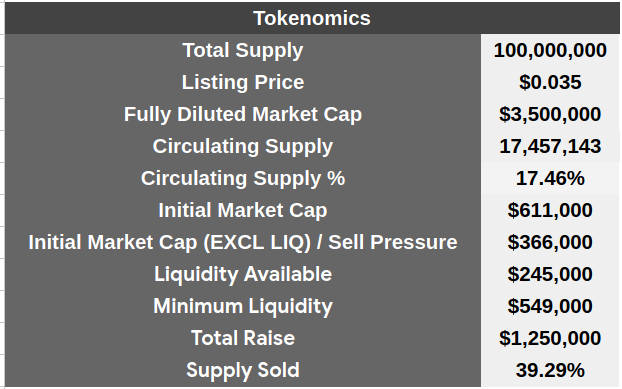
Task: Select the Tokenomics header cell
Action: coord(312,18)
